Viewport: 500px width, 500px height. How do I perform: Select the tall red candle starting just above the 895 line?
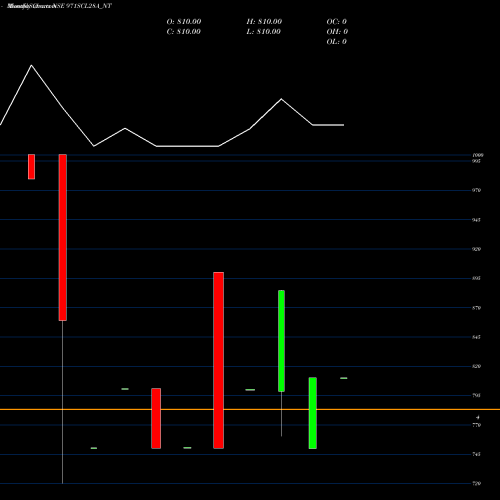point(218,360)
